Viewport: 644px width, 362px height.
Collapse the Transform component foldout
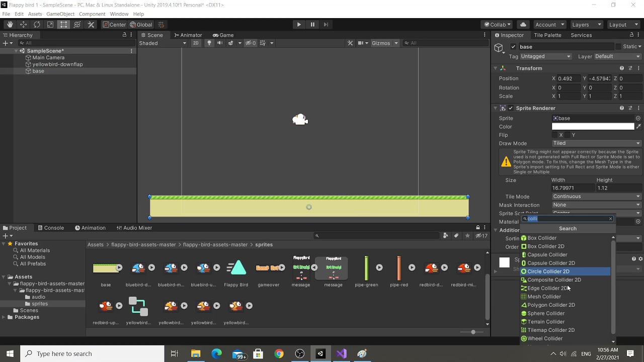495,68
